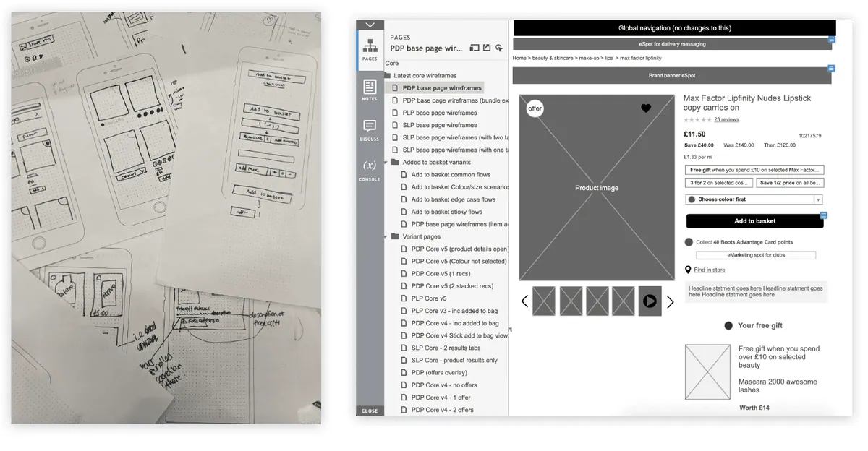Click the last icon beside the PDP page title
Viewport: 868px width, 451px height.
point(499,48)
